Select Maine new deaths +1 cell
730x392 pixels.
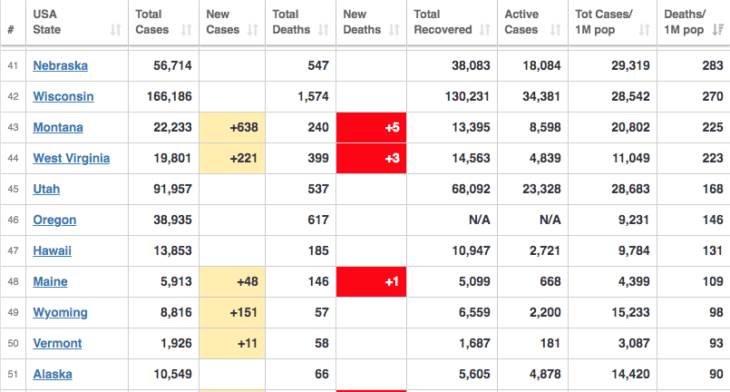tap(371, 282)
